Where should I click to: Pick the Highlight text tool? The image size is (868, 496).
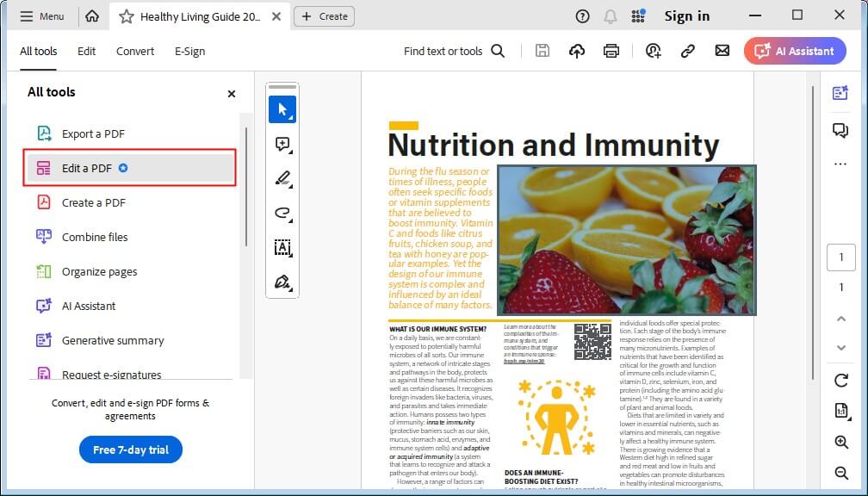pos(282,178)
